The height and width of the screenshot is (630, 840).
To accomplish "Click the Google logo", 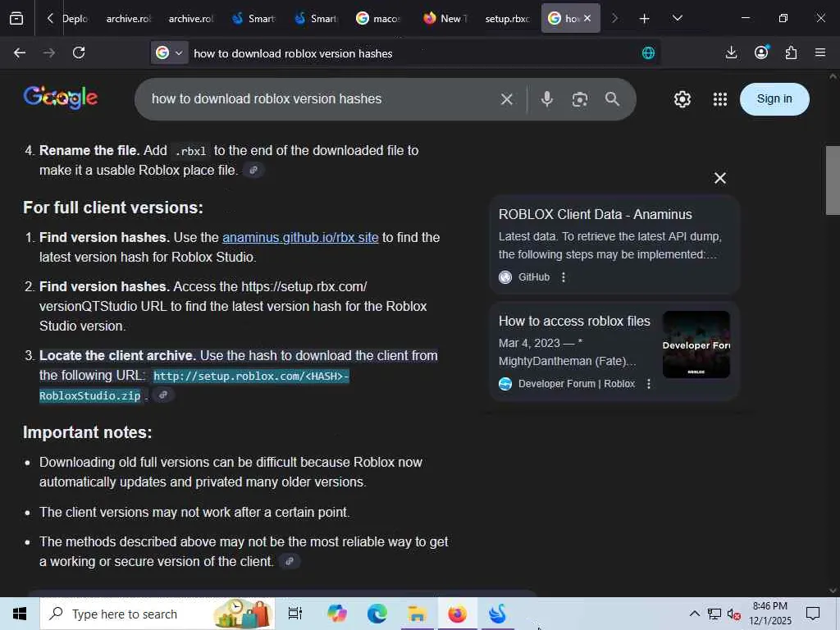I will pos(61,98).
